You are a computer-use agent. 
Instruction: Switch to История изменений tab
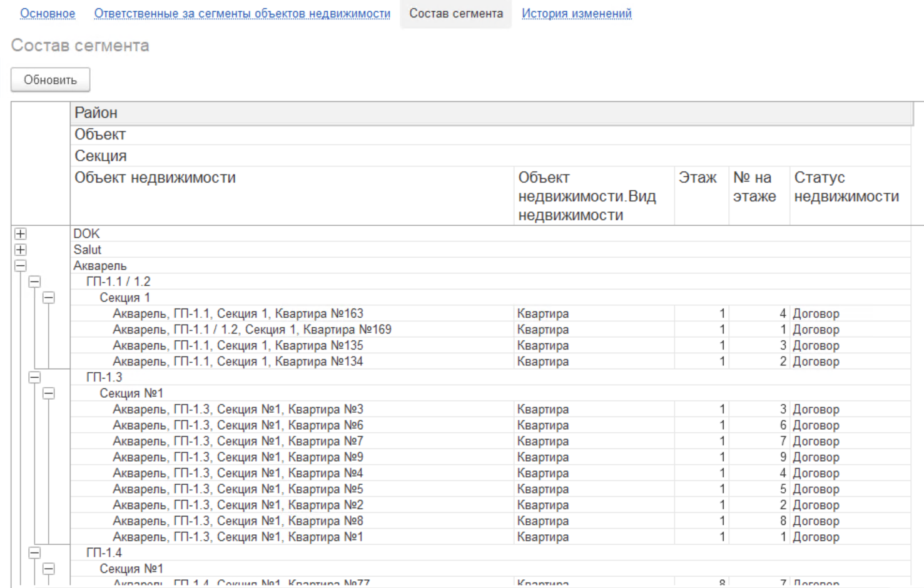(x=576, y=14)
